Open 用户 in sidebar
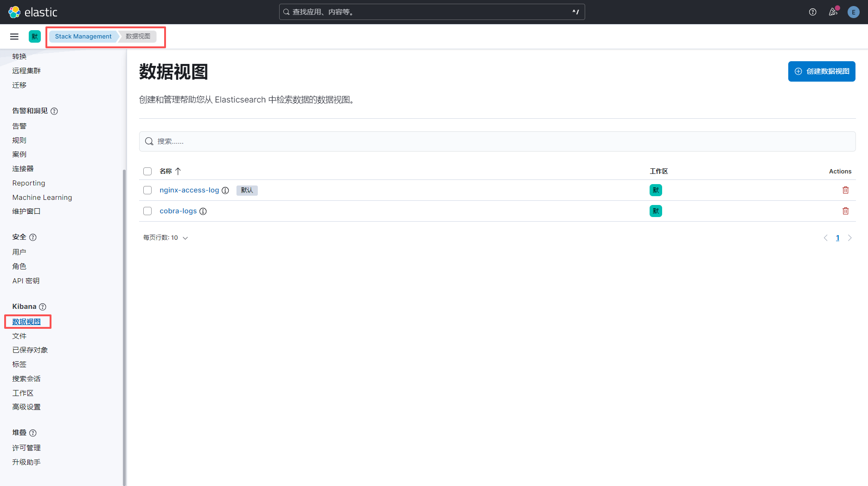Viewport: 868px width, 486px height. pyautogui.click(x=19, y=252)
